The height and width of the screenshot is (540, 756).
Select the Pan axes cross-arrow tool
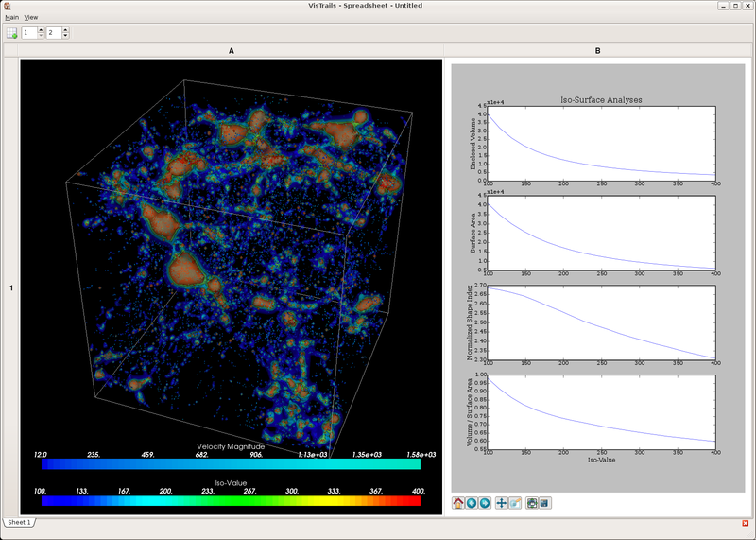click(x=502, y=503)
